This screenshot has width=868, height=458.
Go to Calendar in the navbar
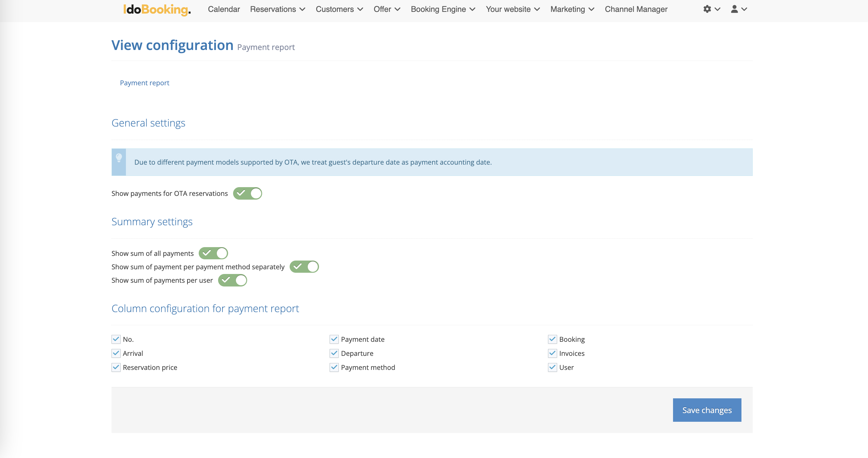[x=224, y=9]
